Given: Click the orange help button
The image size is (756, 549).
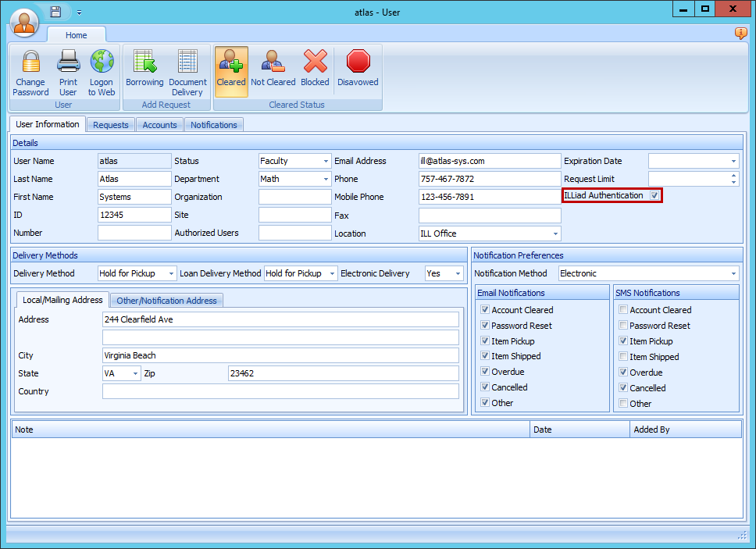Looking at the screenshot, I should [740, 34].
